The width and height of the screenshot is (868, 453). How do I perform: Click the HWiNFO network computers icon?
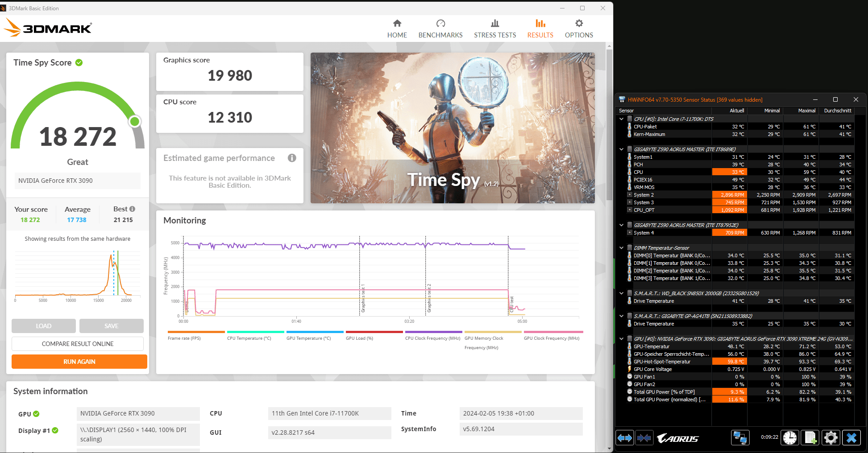click(x=740, y=438)
